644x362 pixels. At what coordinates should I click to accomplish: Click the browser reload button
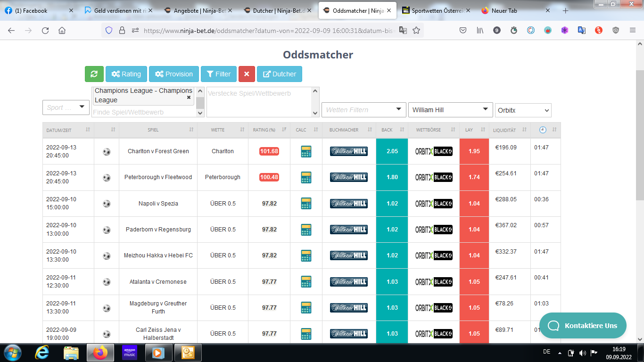pyautogui.click(x=45, y=30)
